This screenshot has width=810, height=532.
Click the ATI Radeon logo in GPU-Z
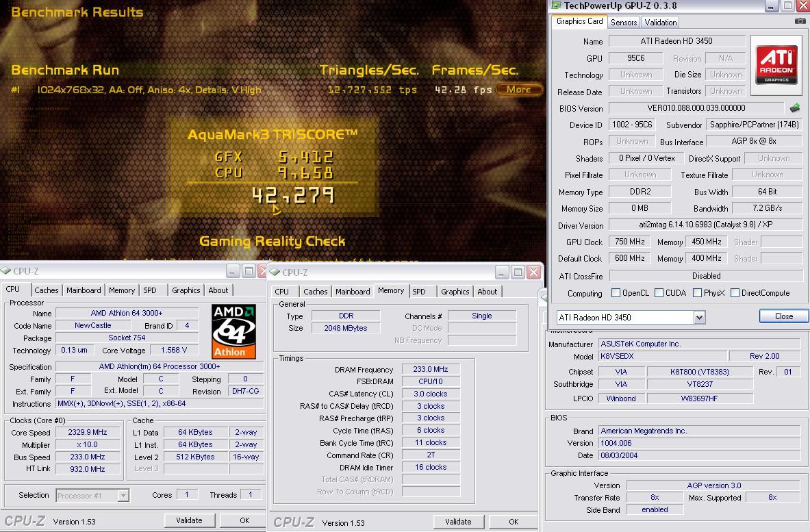(776, 65)
